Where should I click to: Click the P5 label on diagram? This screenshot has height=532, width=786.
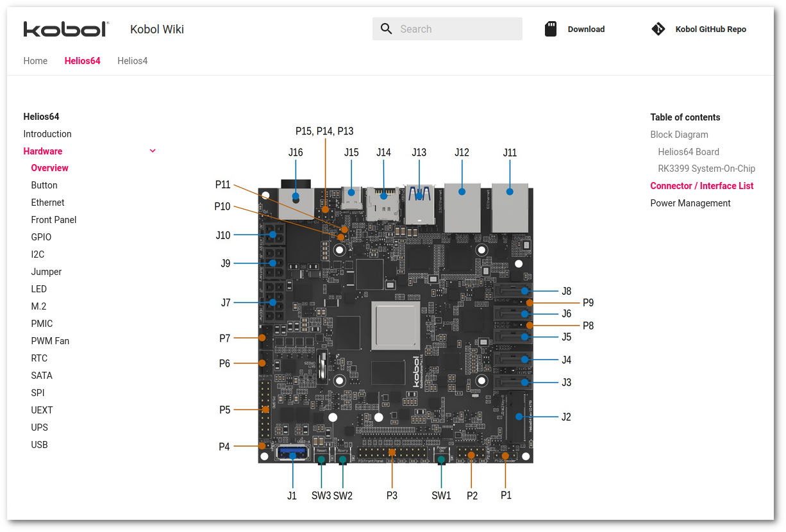pos(224,410)
